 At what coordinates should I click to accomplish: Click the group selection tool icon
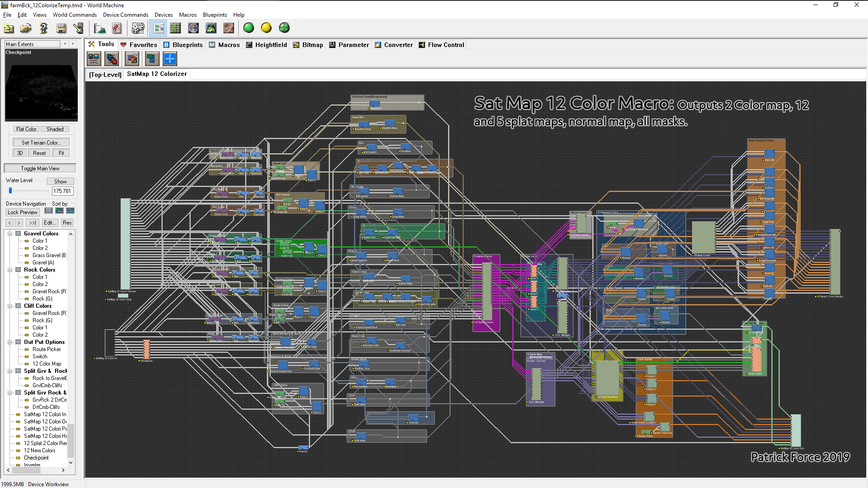pos(152,59)
